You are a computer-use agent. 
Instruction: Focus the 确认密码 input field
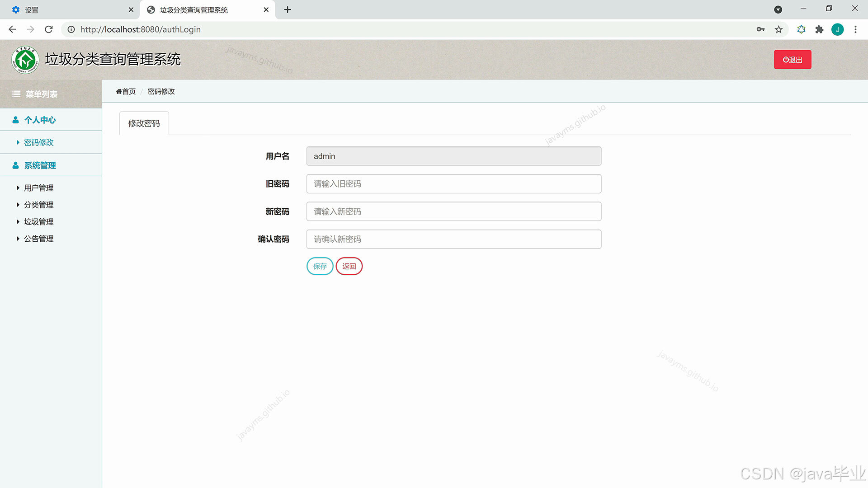click(x=454, y=239)
